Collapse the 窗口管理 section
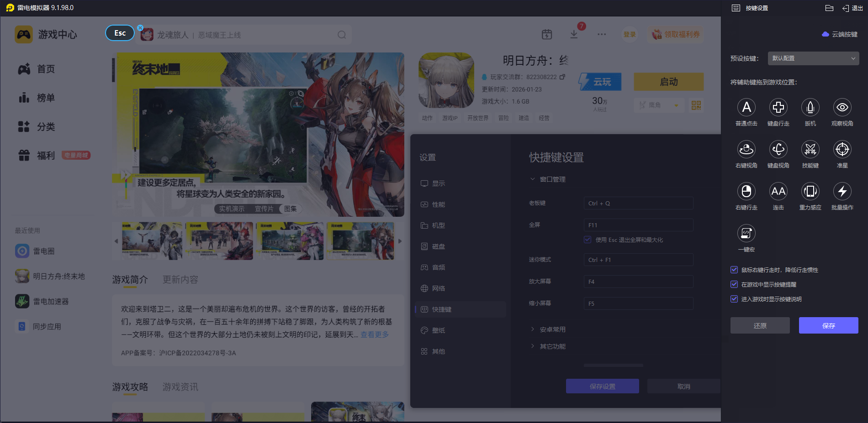Image resolution: width=868 pixels, height=423 pixels. 548,179
